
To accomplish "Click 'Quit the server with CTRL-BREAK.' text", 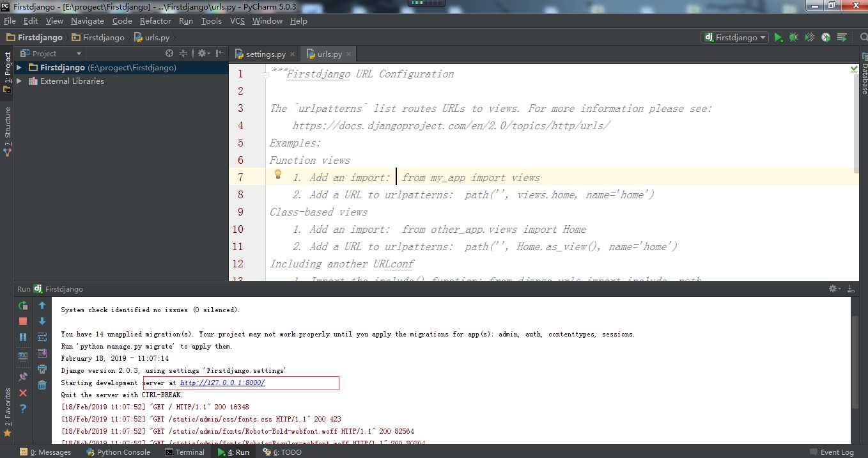I will [x=121, y=395].
